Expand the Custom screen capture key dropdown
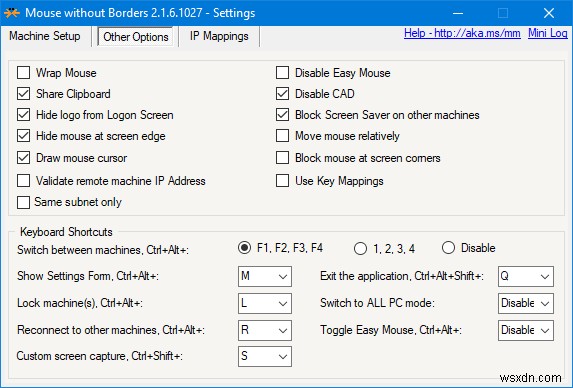573x388 pixels. click(x=265, y=356)
